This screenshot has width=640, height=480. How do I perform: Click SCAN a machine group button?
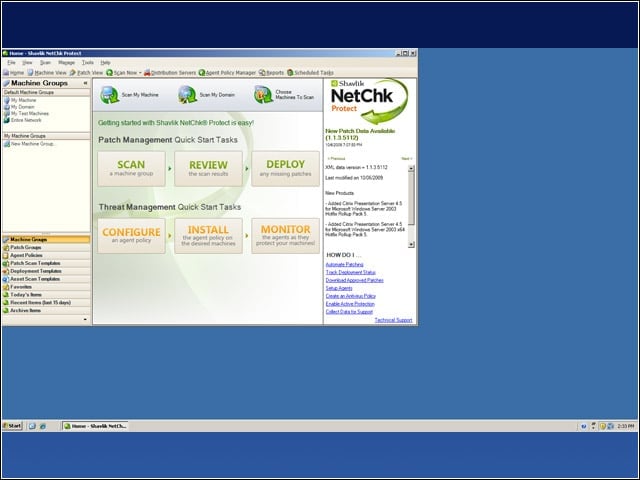pos(131,169)
